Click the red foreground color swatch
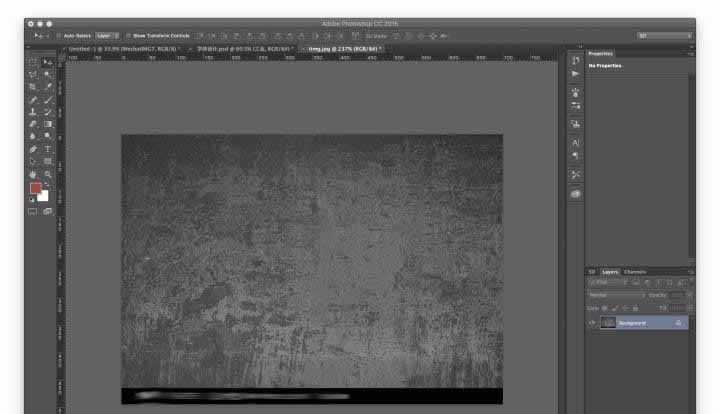The height and width of the screenshot is (414, 720). point(35,188)
